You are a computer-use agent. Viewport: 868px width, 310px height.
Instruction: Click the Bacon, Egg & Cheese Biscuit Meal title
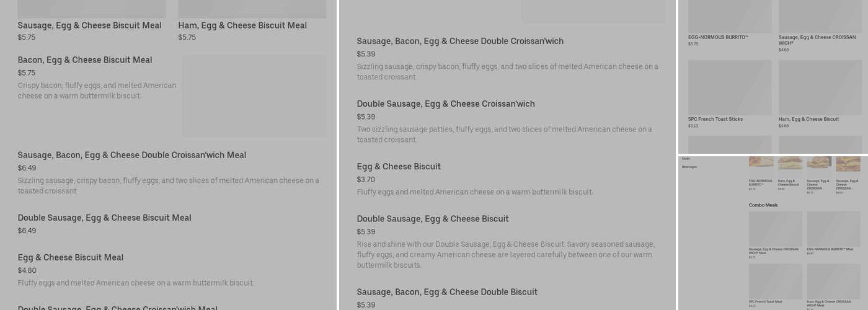[85, 60]
